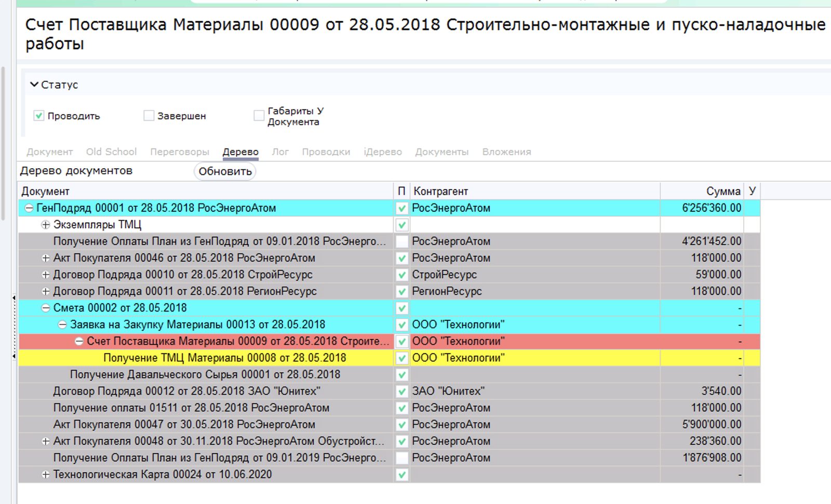This screenshot has width=831, height=504.
Task: Open the Old School tab
Action: 111,152
